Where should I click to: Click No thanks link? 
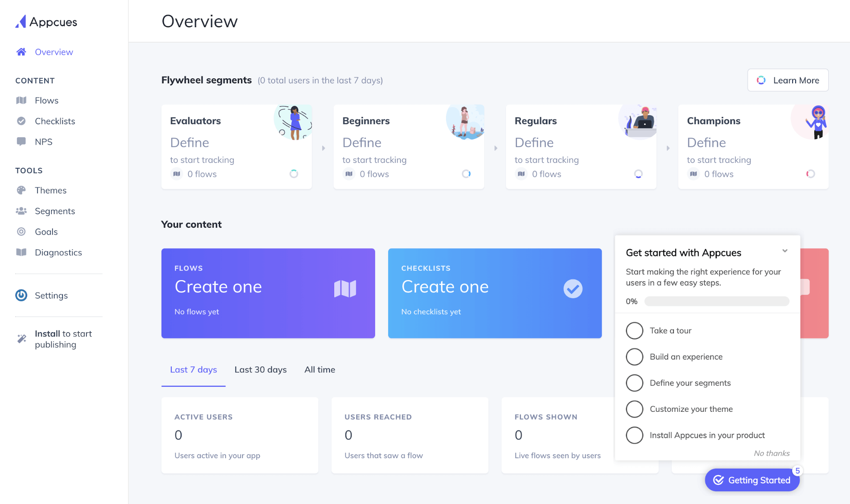coord(772,453)
